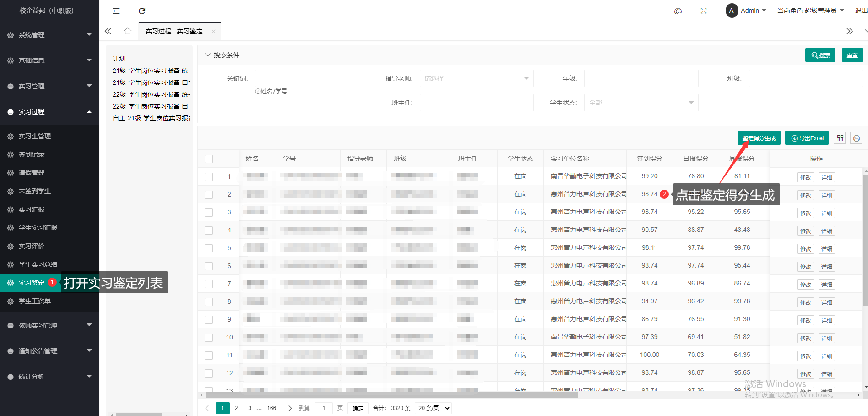Click the print table icon

coord(856,138)
